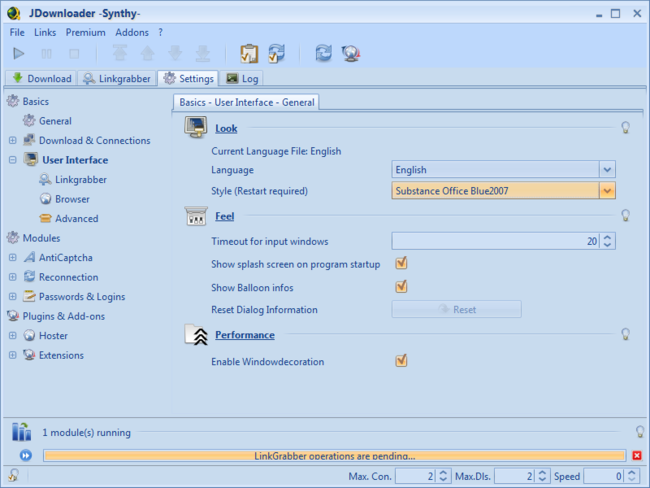Open the File menu
Screen dimensions: 650x488
[17, 32]
